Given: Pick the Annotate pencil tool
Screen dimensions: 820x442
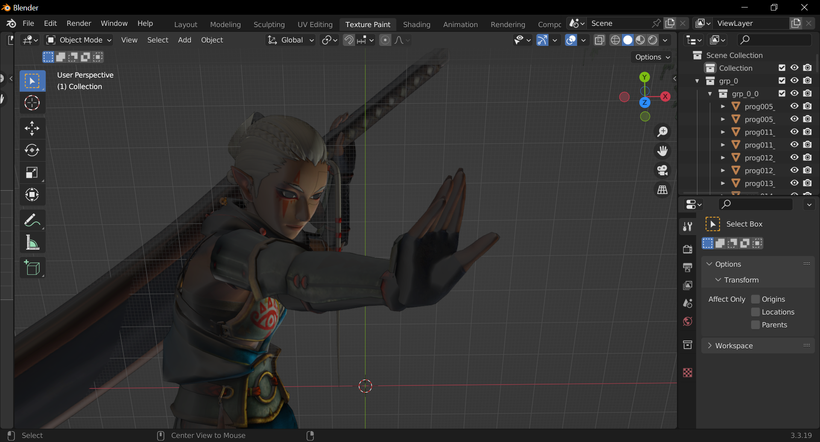Looking at the screenshot, I should (x=32, y=220).
